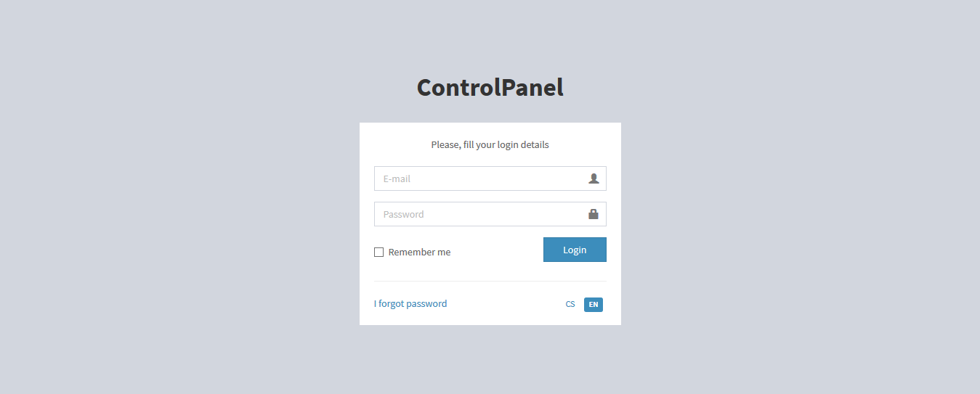The height and width of the screenshot is (394, 980).
Task: Choose English (EN) interface language
Action: pyautogui.click(x=594, y=304)
